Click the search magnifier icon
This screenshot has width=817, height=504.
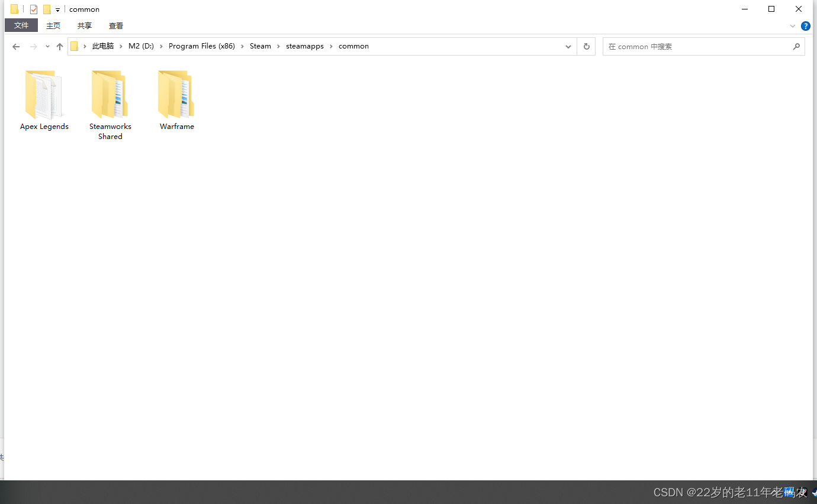796,46
